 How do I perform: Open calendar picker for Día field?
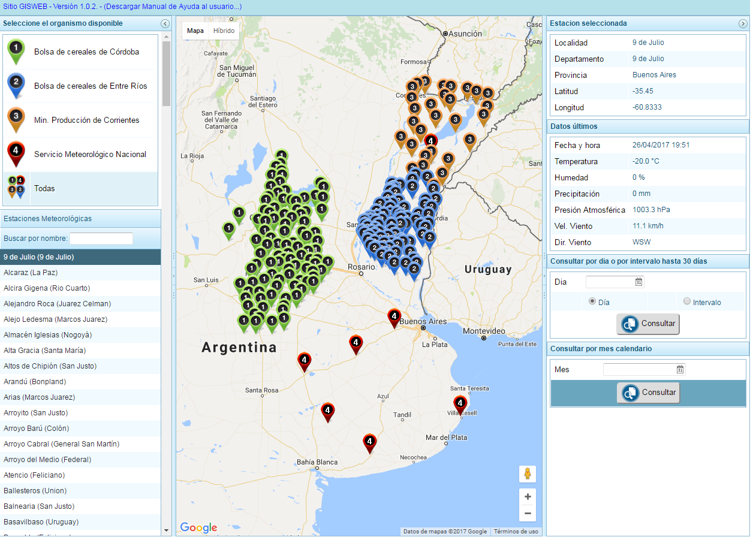(x=639, y=282)
